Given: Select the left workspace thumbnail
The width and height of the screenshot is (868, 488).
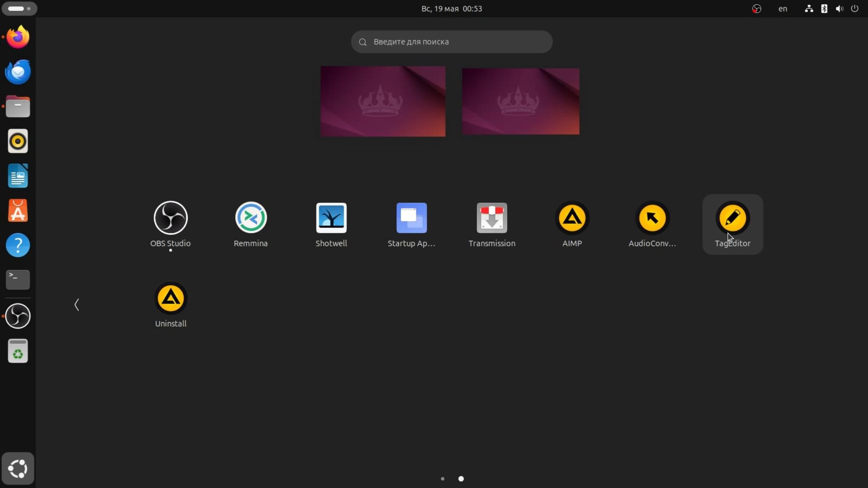Looking at the screenshot, I should click(383, 101).
